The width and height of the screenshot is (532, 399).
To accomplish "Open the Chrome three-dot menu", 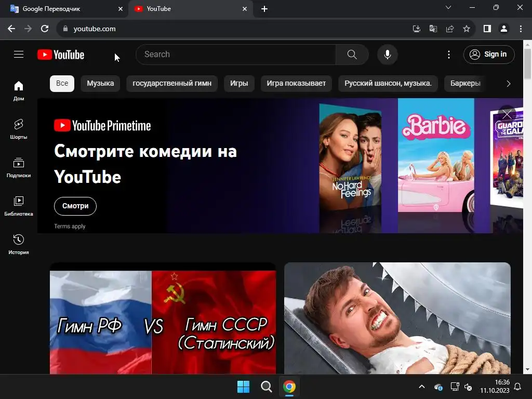I will (x=521, y=29).
